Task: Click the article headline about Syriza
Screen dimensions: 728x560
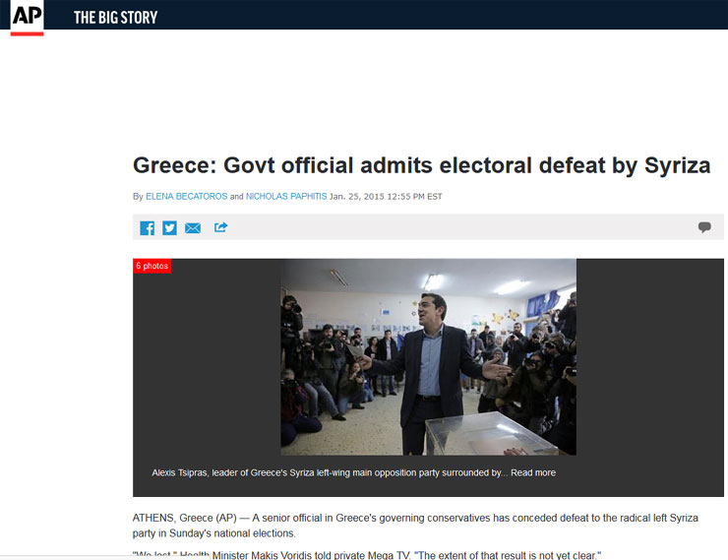Action: [x=422, y=165]
